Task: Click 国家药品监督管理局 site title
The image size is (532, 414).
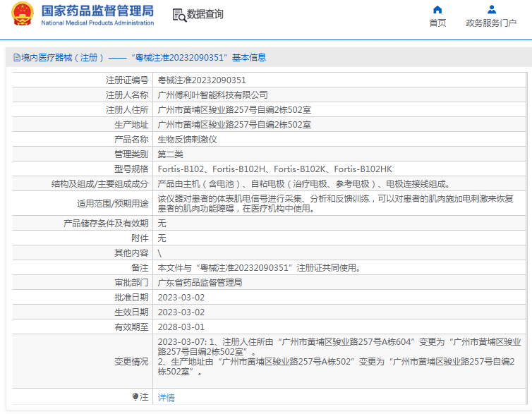Action: pos(97,11)
